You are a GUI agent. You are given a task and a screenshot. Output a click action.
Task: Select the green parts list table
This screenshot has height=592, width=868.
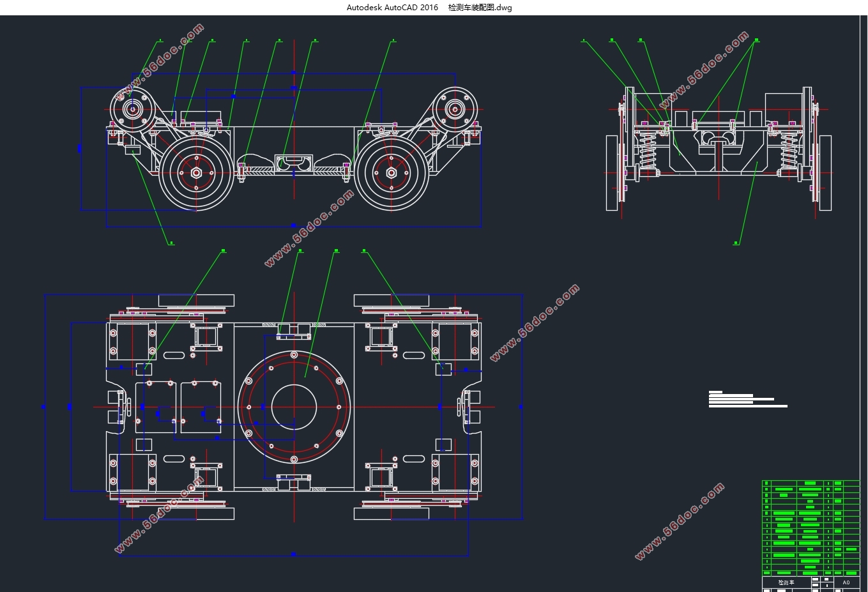(811, 528)
